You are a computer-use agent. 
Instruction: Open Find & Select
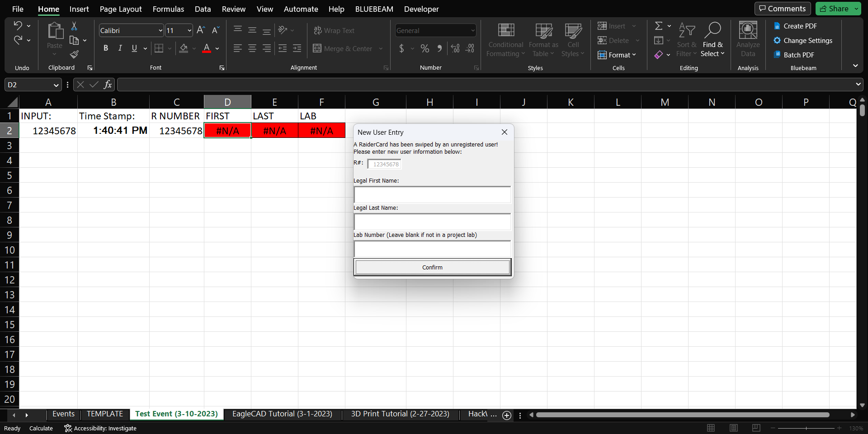tap(713, 40)
